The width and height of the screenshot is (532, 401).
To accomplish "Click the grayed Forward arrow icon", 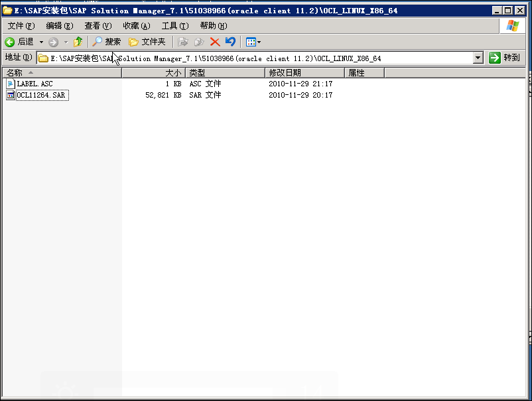I will 53,42.
